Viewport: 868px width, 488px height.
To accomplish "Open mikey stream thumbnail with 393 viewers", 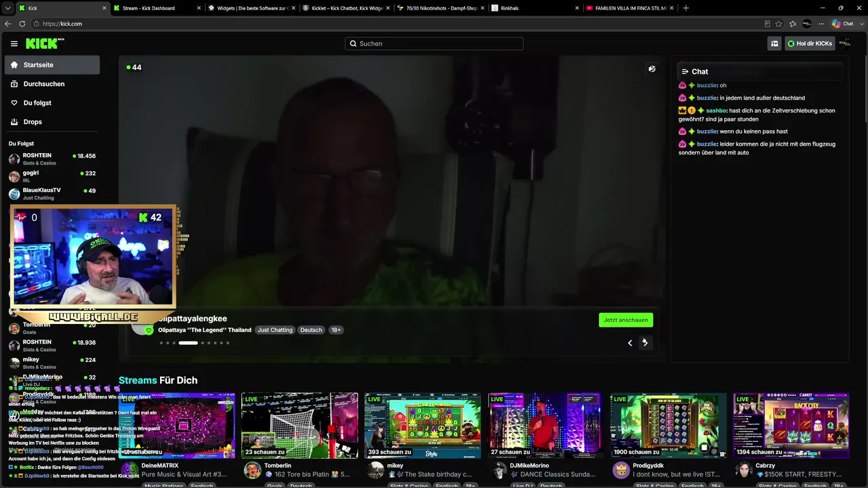I will click(x=422, y=425).
